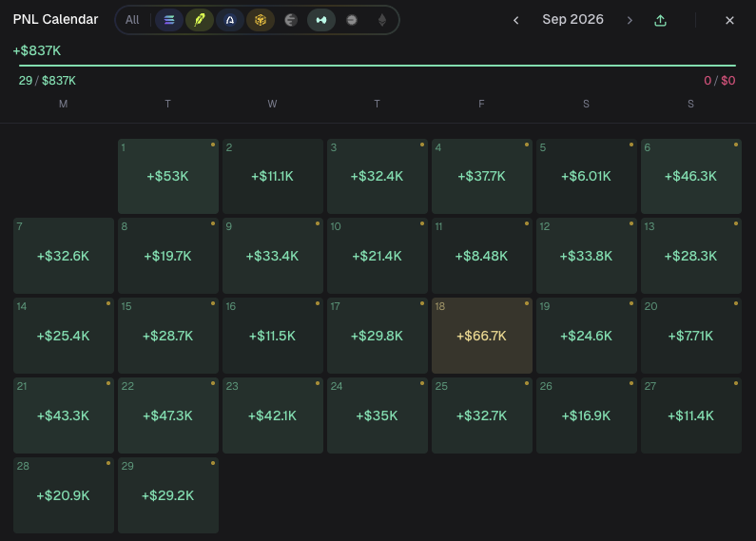The height and width of the screenshot is (541, 756).
Task: Share or export the PNL calendar
Action: [661, 20]
